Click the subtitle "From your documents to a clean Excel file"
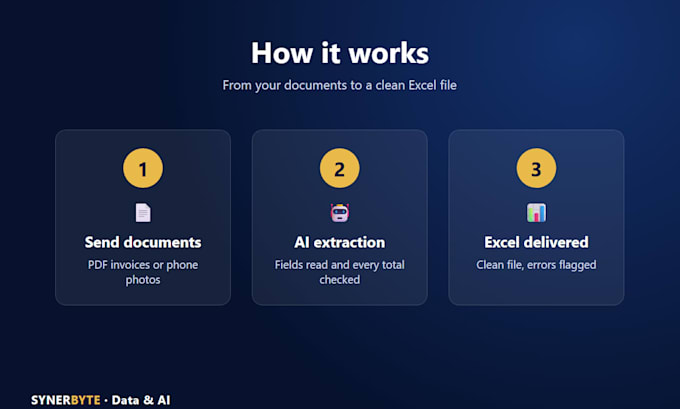Image resolution: width=680 pixels, height=409 pixels. pyautogui.click(x=340, y=85)
